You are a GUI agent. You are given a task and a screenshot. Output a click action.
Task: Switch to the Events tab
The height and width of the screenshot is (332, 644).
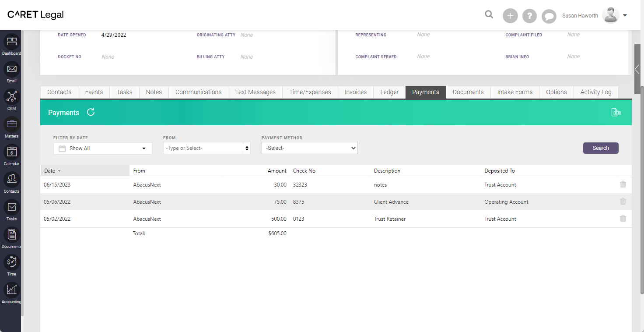tap(94, 92)
